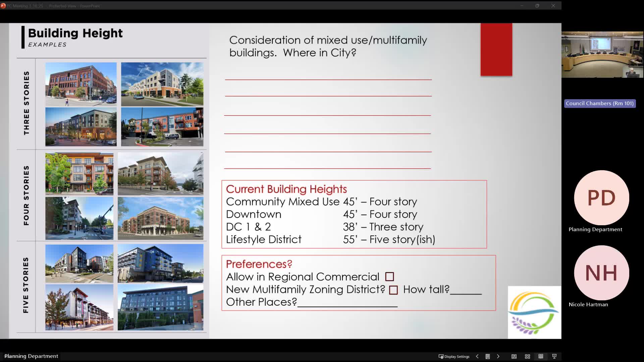
Task: Switch to Slide Sorter view
Action: click(527, 356)
